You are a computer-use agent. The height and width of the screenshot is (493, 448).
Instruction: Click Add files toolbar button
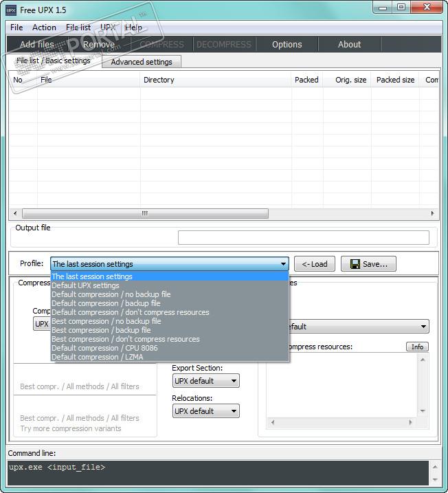pyautogui.click(x=37, y=44)
